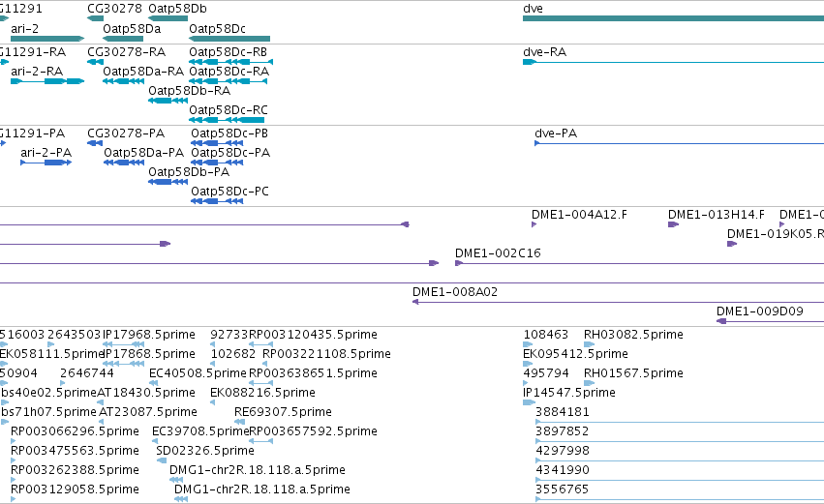Click the EC40508.5prime EST label
Screen dimensions: 824x504
198,373
